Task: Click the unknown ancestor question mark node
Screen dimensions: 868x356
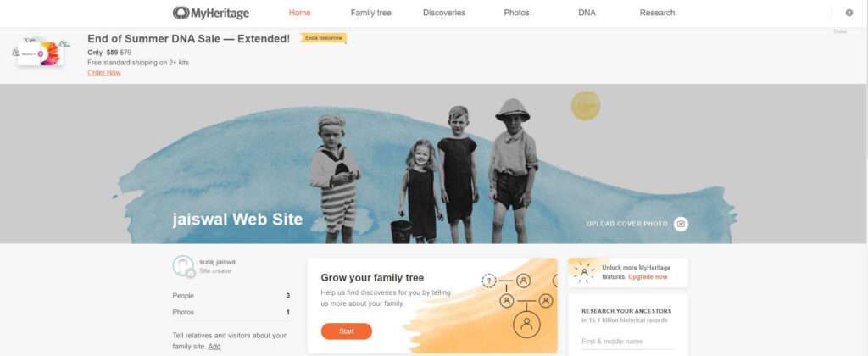Action: tap(488, 281)
